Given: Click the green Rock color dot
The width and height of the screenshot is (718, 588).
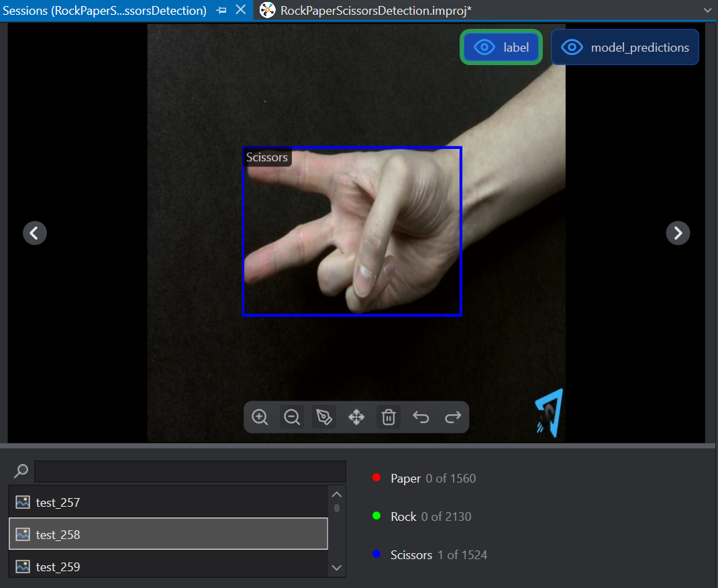Looking at the screenshot, I should 376,516.
